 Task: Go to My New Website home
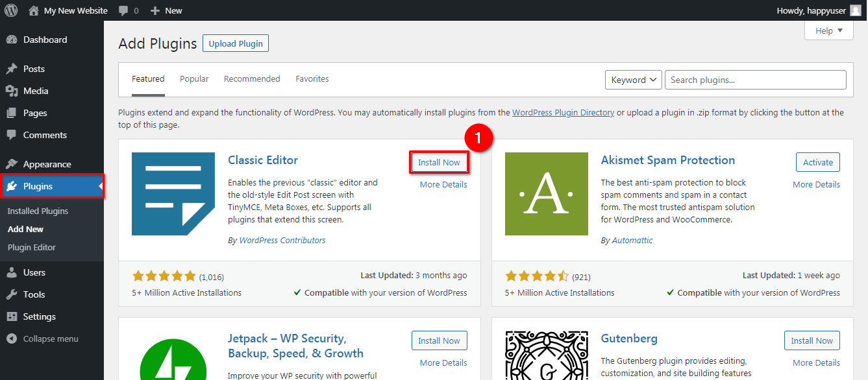(68, 10)
